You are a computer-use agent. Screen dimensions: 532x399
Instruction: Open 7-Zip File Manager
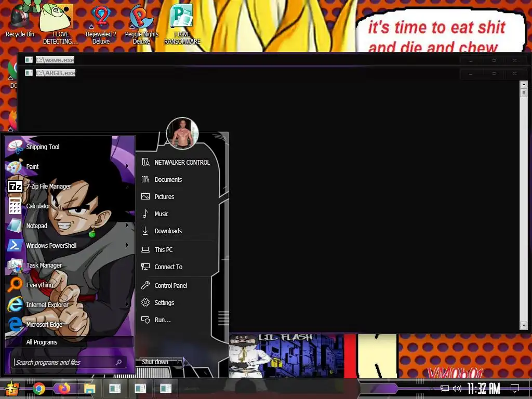(70, 187)
